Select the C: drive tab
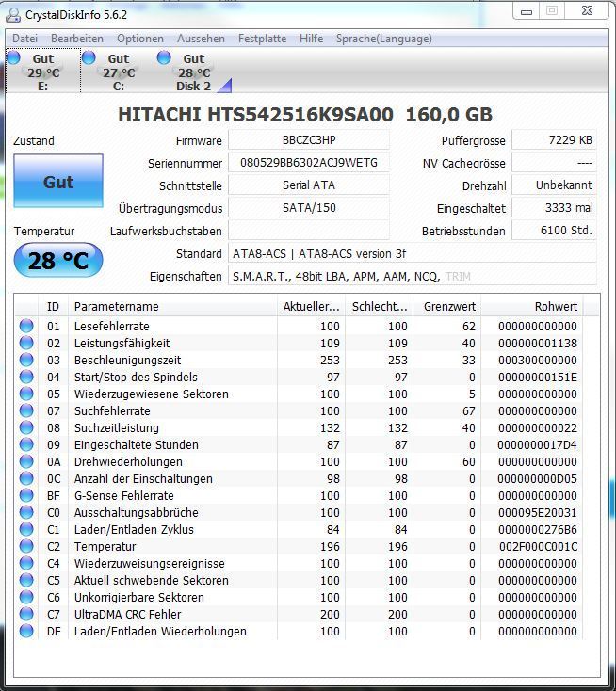 pos(118,72)
